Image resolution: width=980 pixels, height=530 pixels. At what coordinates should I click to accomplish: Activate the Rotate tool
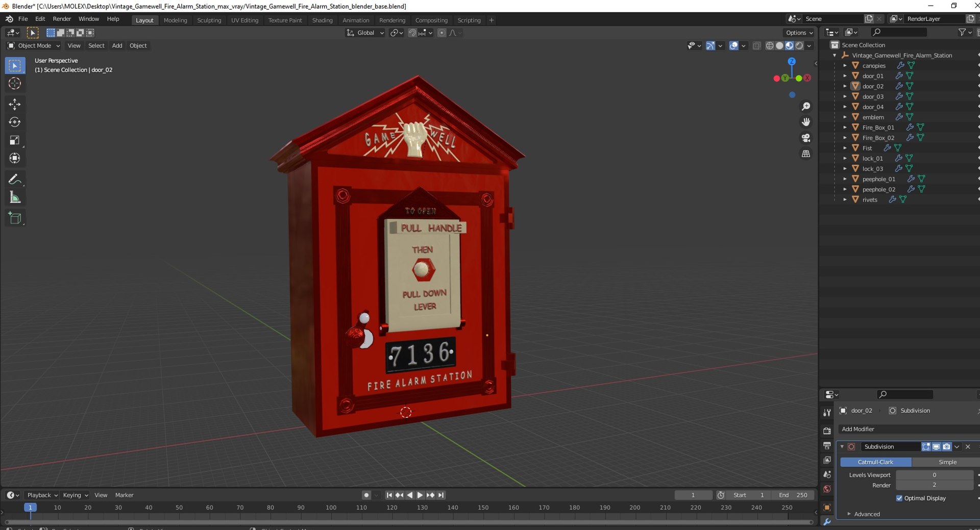[15, 122]
